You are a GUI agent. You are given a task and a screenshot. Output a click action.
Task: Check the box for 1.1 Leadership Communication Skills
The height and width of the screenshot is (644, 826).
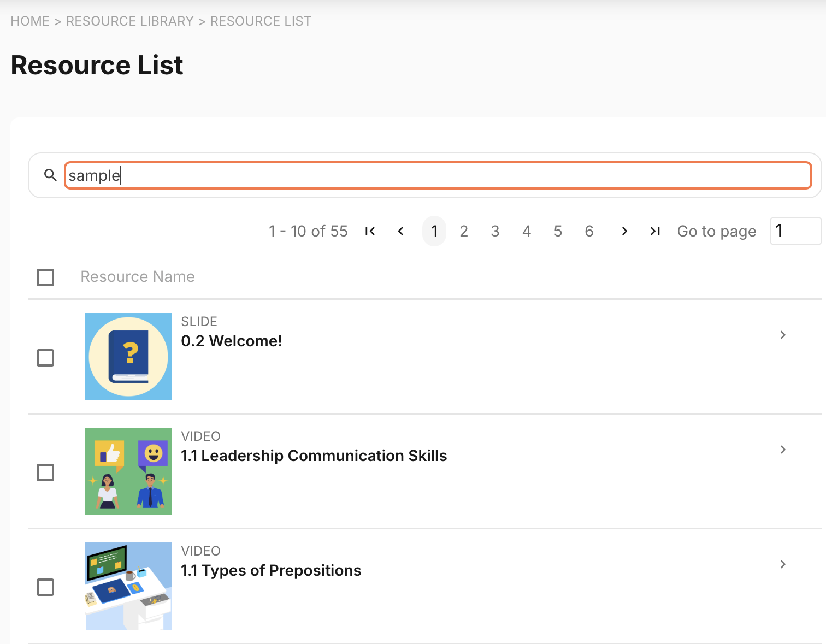pos(45,472)
